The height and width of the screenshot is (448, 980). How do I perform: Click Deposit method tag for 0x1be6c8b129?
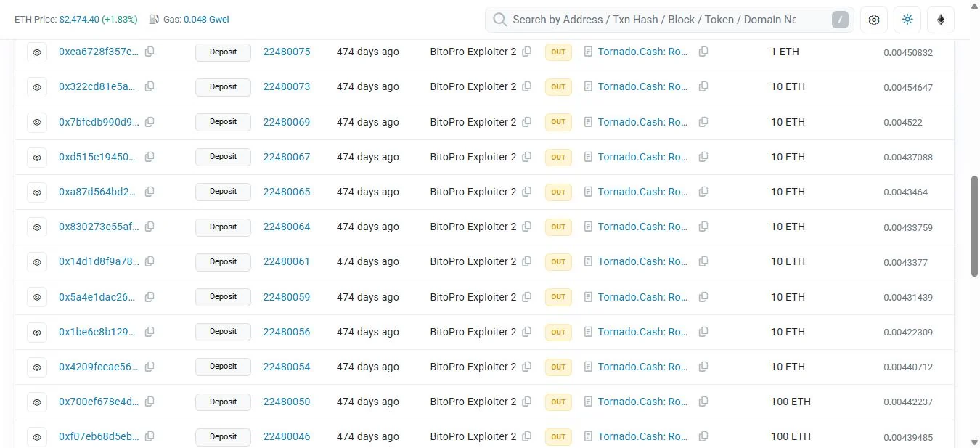(x=223, y=332)
